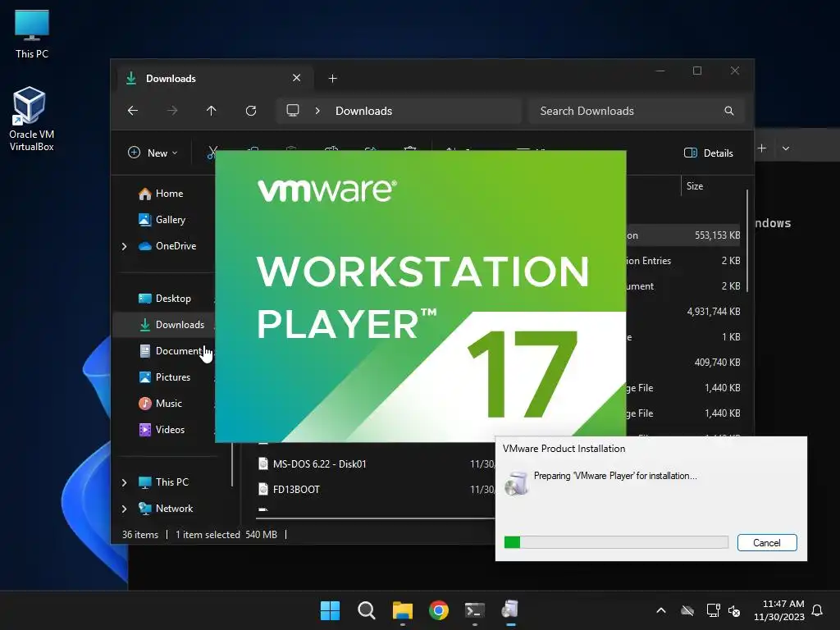Click the horizontal scrollbar under file list
This screenshot has width=840, height=630.
coord(375,518)
